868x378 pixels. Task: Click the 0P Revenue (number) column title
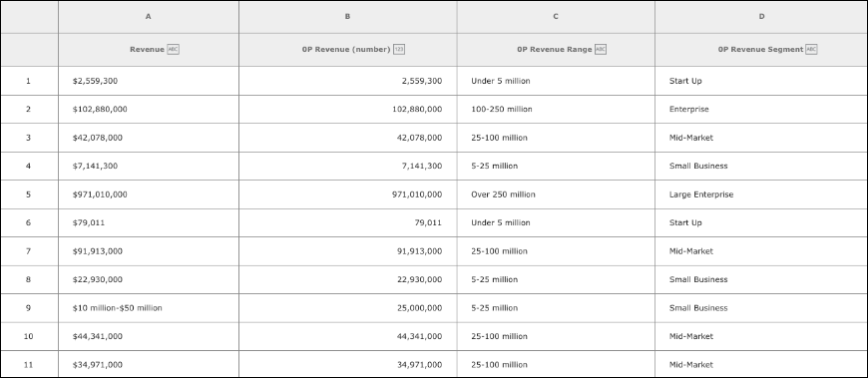click(346, 49)
